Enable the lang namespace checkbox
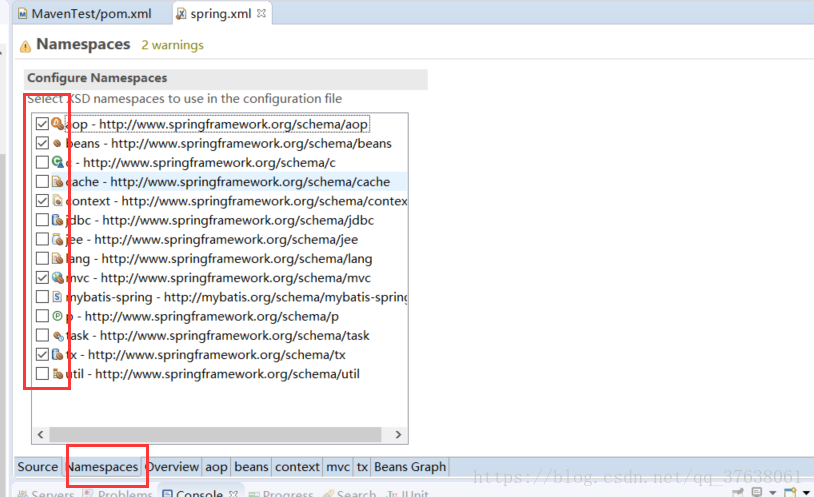Screen dimensions: 814x497 click(42, 258)
